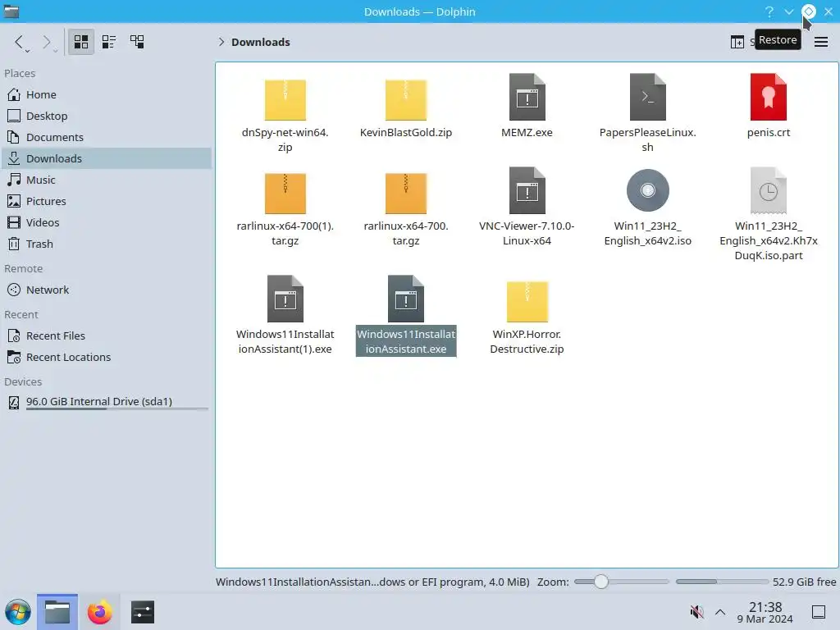Open the application launcher start button
840x630 pixels.
18,612
